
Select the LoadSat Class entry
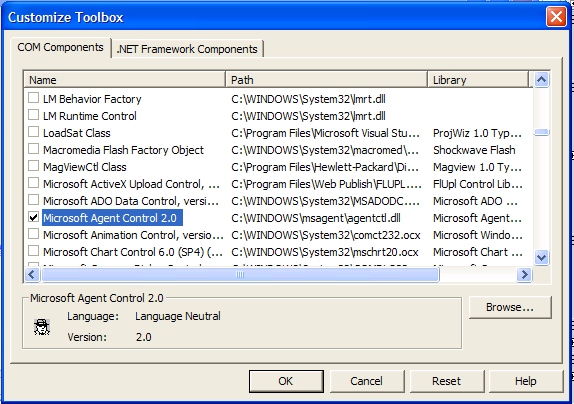tap(77, 133)
